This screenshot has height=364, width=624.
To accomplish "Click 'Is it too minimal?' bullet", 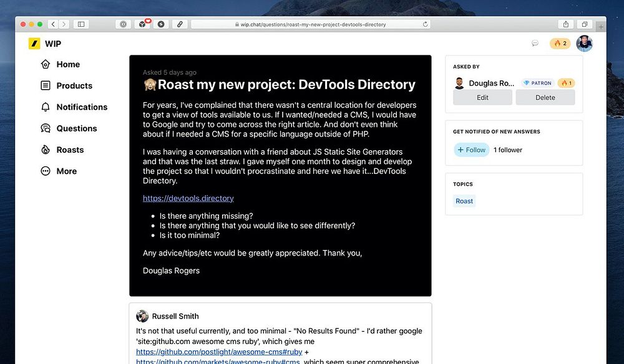I will 190,235.
